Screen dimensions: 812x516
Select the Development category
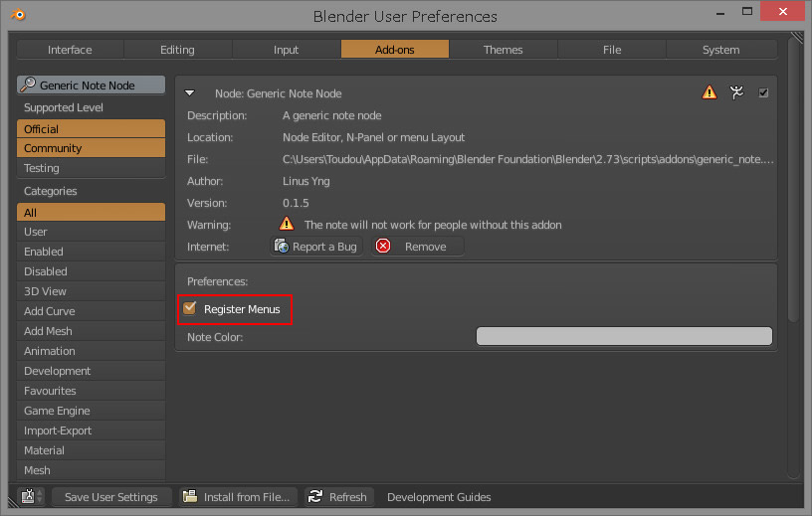coord(92,371)
